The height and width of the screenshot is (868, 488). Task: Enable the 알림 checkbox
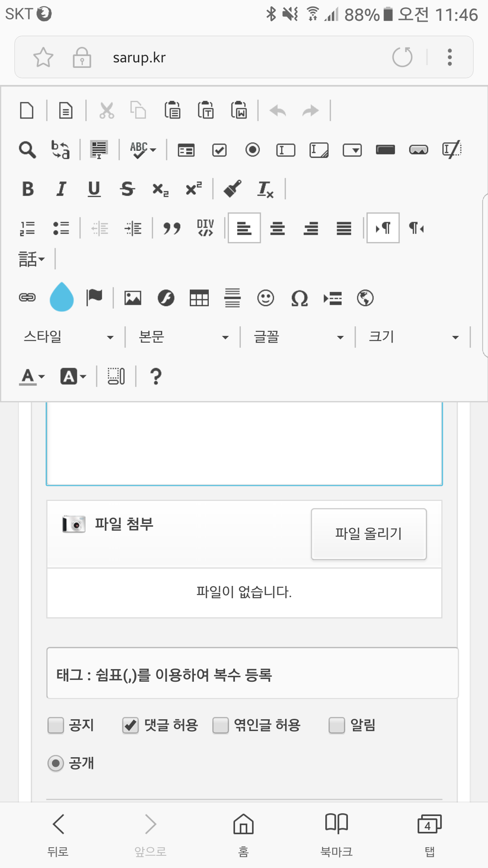[x=337, y=726]
